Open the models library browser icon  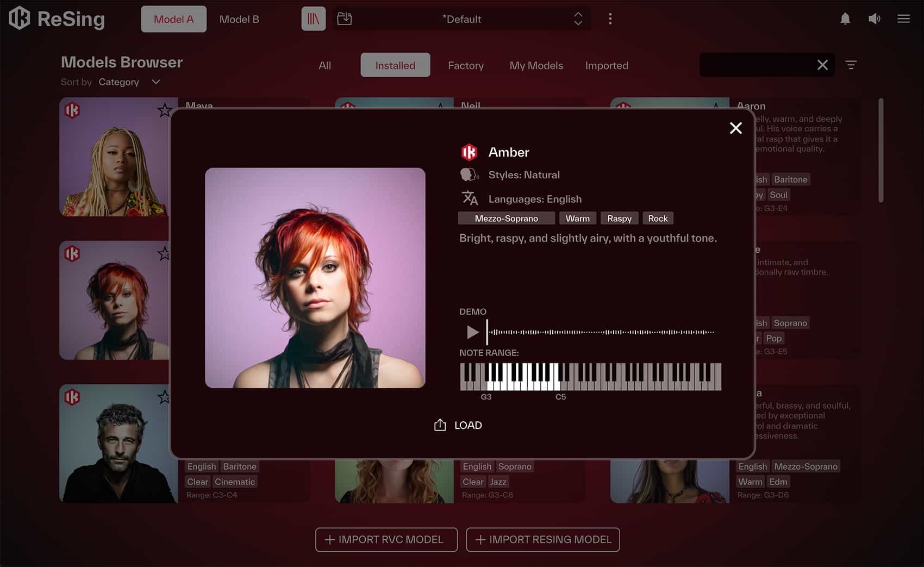tap(314, 19)
